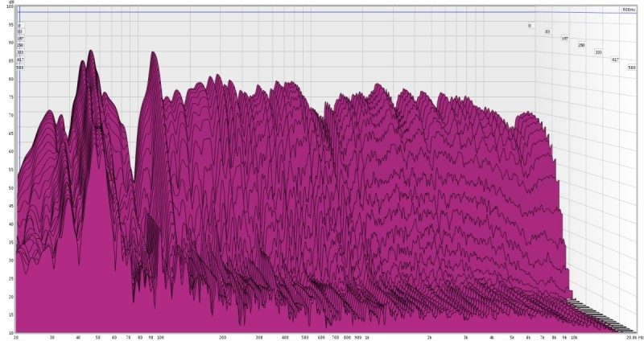
Task: Select the 45 mark on dB axis
Action: tap(11, 207)
